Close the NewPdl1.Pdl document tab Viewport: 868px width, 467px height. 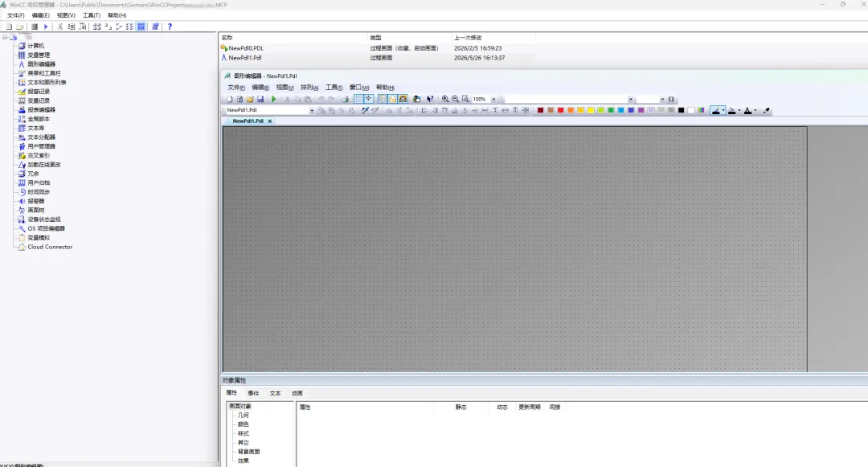pyautogui.click(x=270, y=121)
